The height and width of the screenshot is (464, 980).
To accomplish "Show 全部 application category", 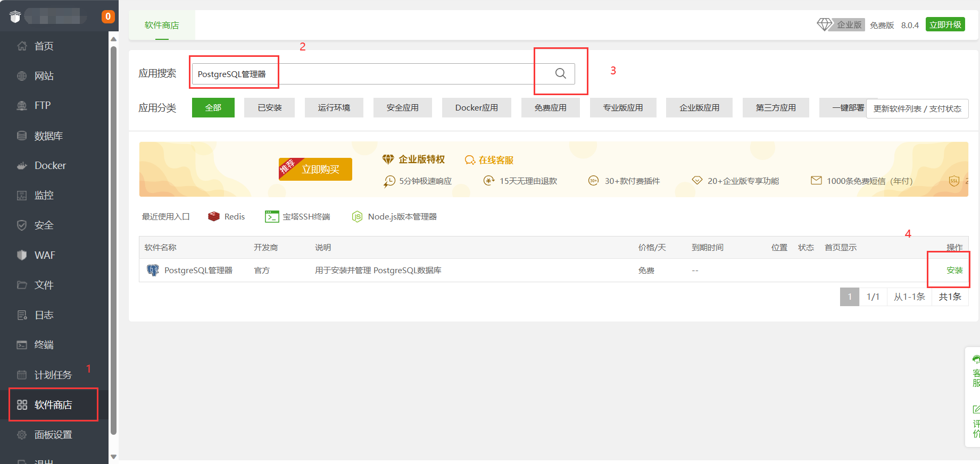I will coord(213,108).
